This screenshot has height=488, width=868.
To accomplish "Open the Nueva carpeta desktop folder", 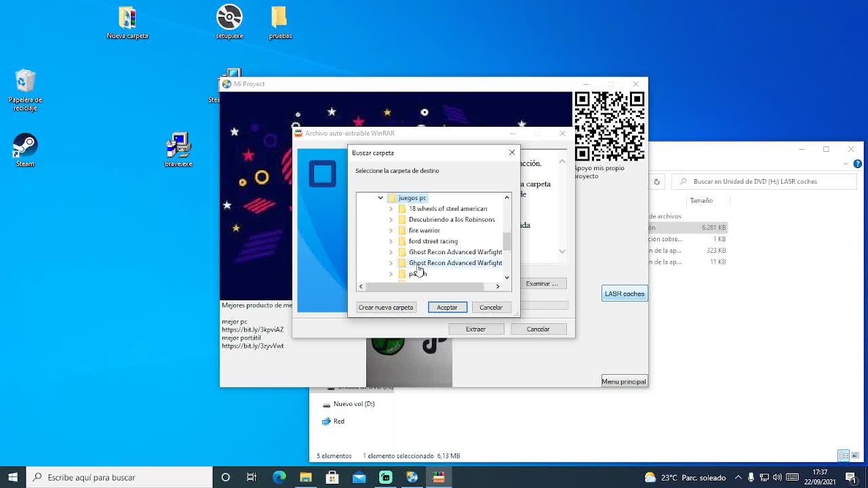I will tap(127, 22).
